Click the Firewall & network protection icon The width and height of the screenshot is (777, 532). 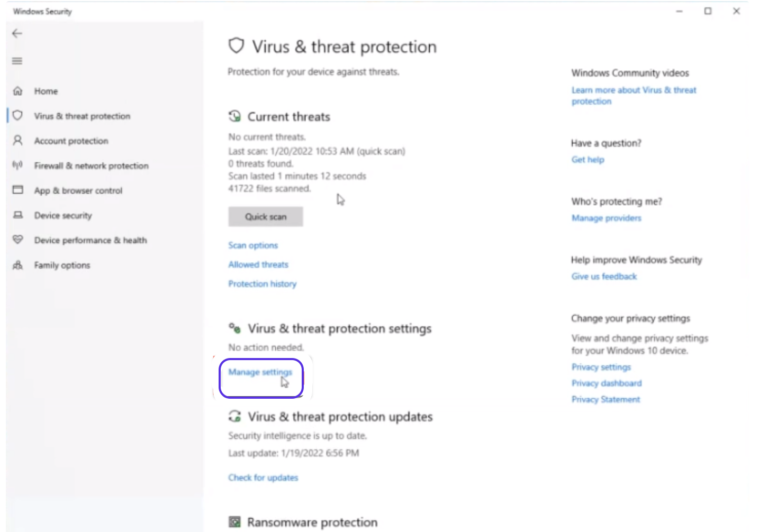[17, 166]
